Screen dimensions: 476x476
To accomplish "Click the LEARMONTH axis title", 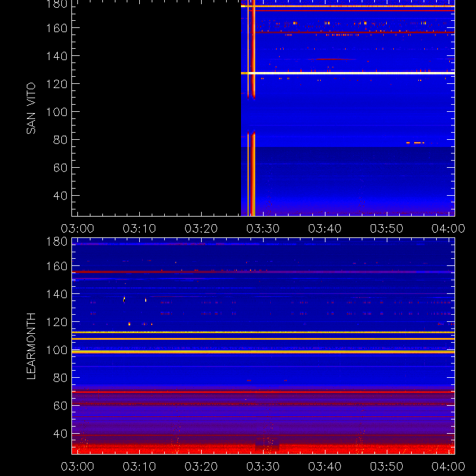I will [x=31, y=346].
